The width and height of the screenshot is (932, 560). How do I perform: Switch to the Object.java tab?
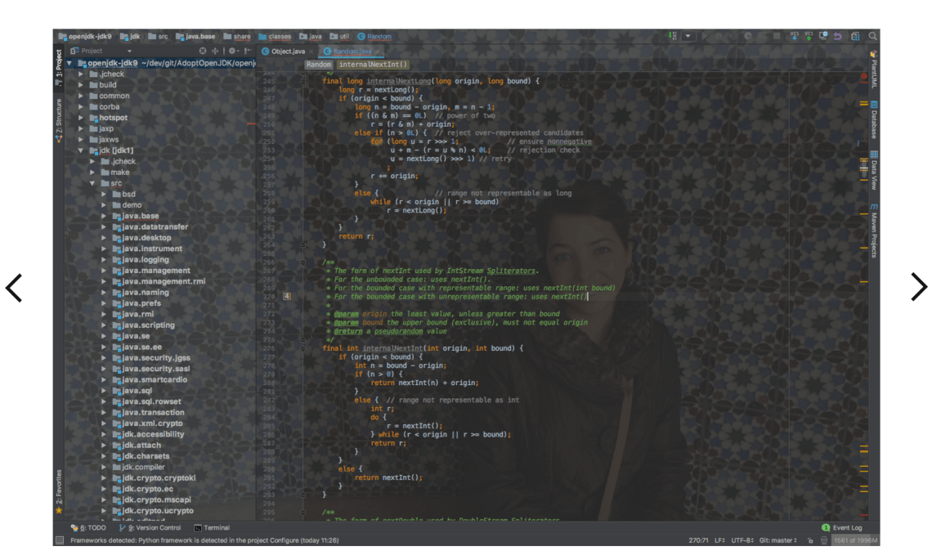[287, 51]
